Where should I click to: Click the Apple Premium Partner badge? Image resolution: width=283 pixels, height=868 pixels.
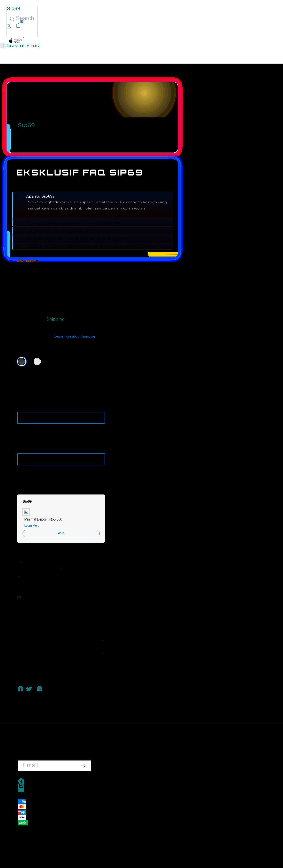click(x=15, y=40)
